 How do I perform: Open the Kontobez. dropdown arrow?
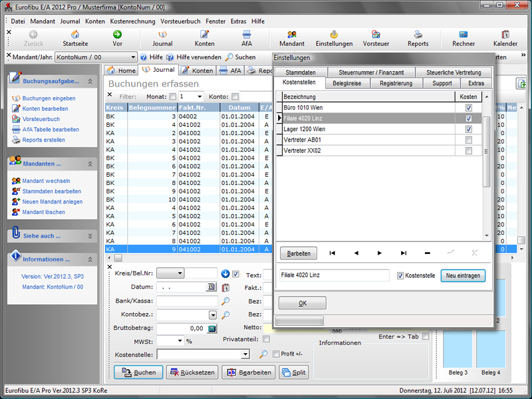click(213, 315)
